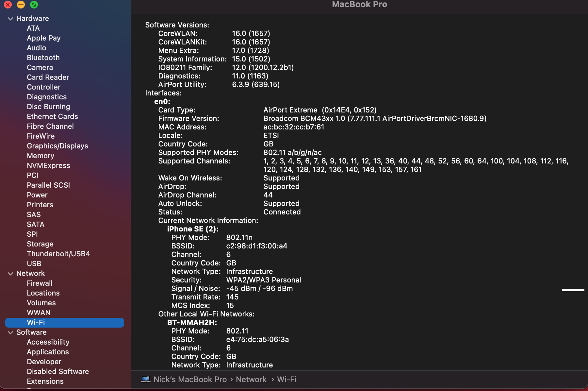Select the highlighted Wi-Fi sidebar item
Image resolution: width=588 pixels, height=391 pixels.
(65, 323)
